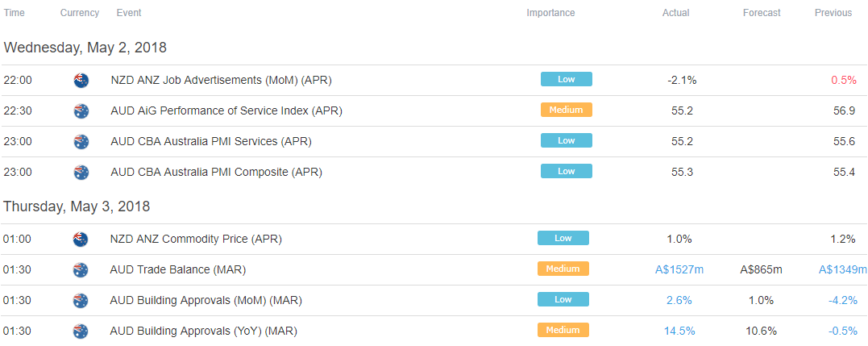Click flag icon for NZD ANZ Job Advertisements
Screen dimensions: 868x346
pyautogui.click(x=81, y=81)
